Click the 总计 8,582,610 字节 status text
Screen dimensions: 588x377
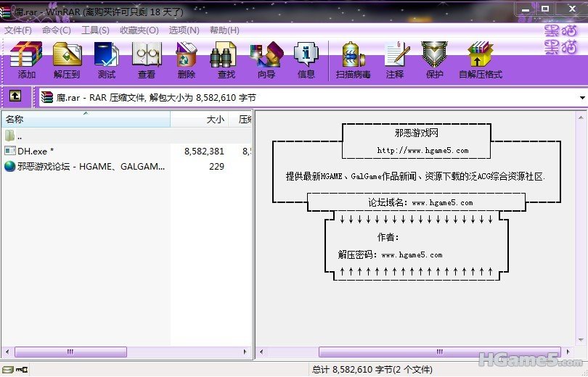372,370
